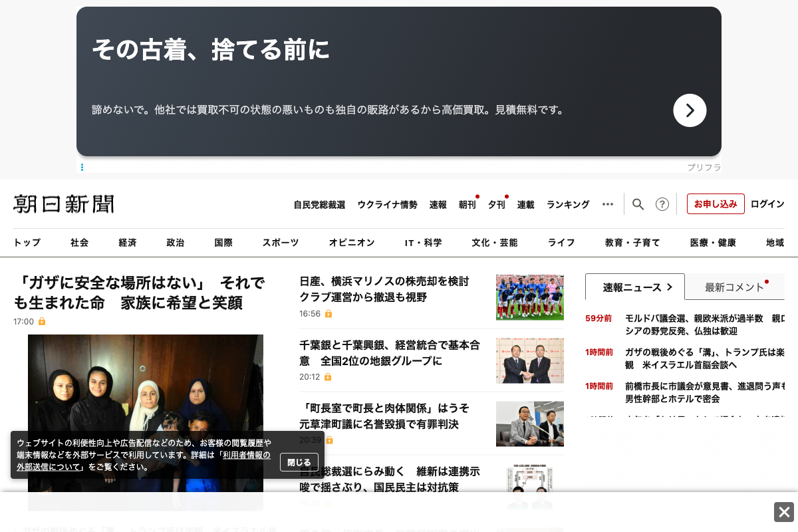Expand the 速報ニュース tab chevron

(670, 287)
